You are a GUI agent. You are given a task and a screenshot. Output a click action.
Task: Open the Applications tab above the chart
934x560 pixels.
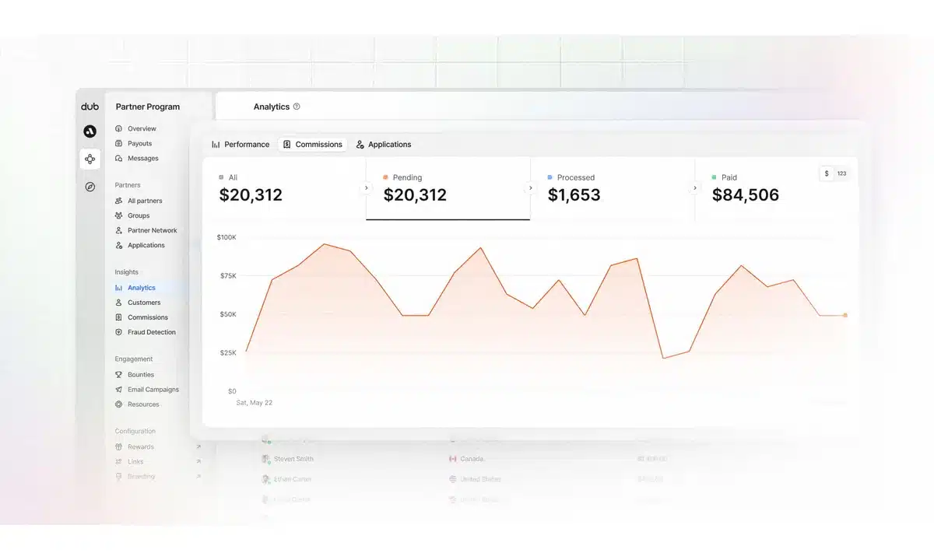pos(384,145)
